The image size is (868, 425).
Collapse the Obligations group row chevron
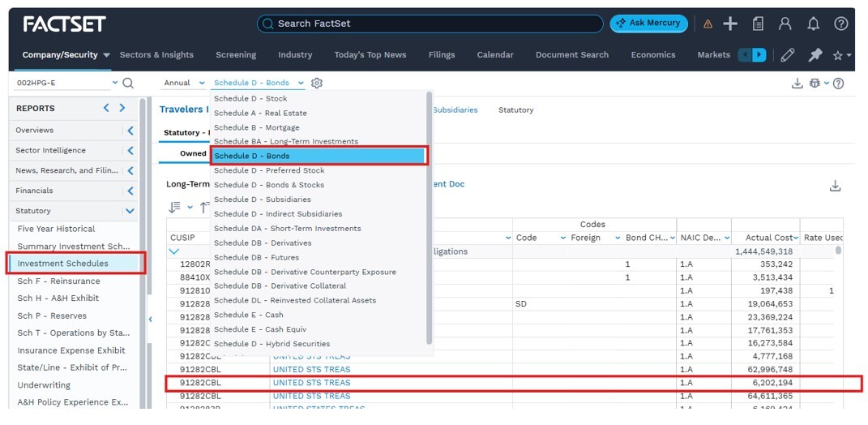click(x=174, y=251)
